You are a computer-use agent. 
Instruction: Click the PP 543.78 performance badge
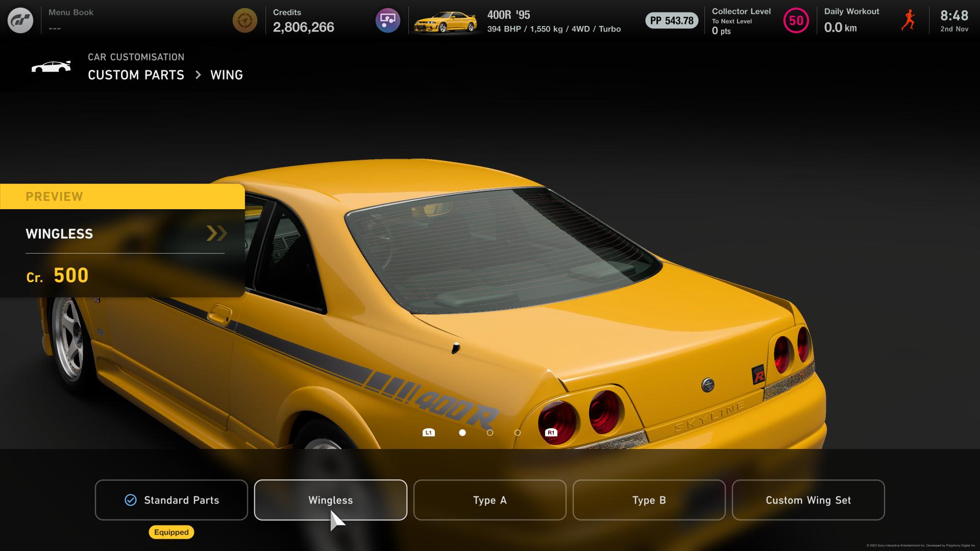point(672,20)
